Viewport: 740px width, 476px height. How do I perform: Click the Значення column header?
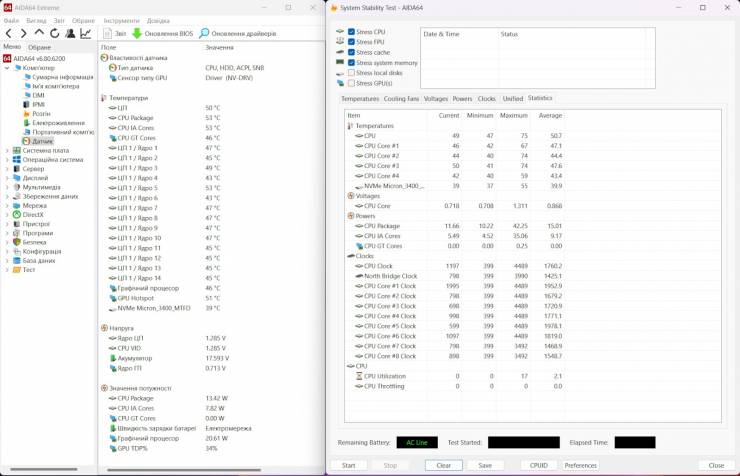pos(219,47)
